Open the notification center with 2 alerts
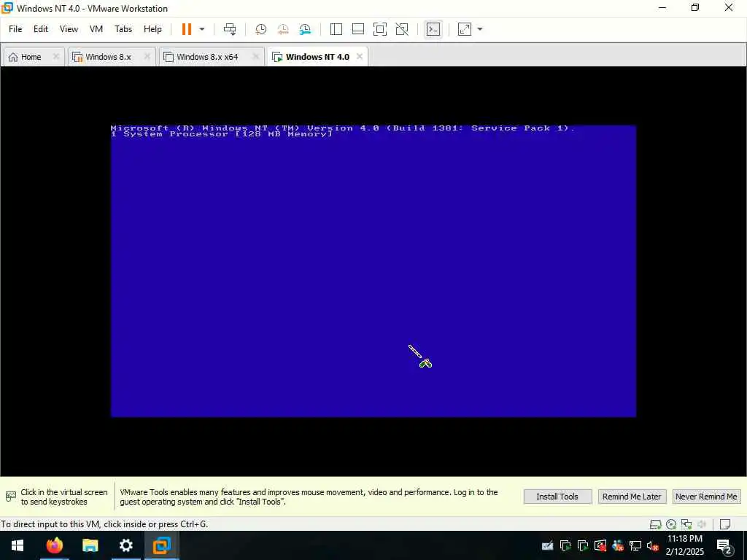Viewport: 747px width, 560px height. tap(724, 545)
